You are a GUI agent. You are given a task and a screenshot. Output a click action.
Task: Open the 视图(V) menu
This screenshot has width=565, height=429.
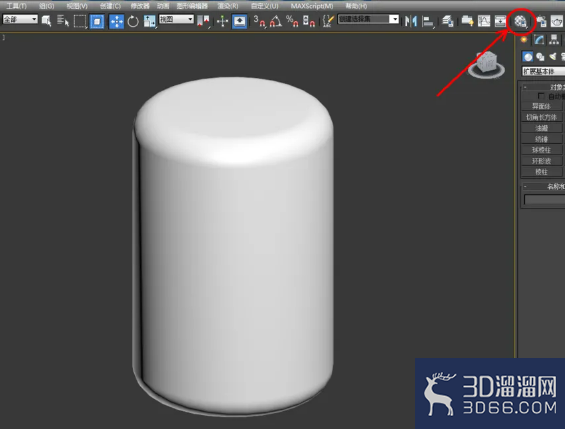point(77,6)
